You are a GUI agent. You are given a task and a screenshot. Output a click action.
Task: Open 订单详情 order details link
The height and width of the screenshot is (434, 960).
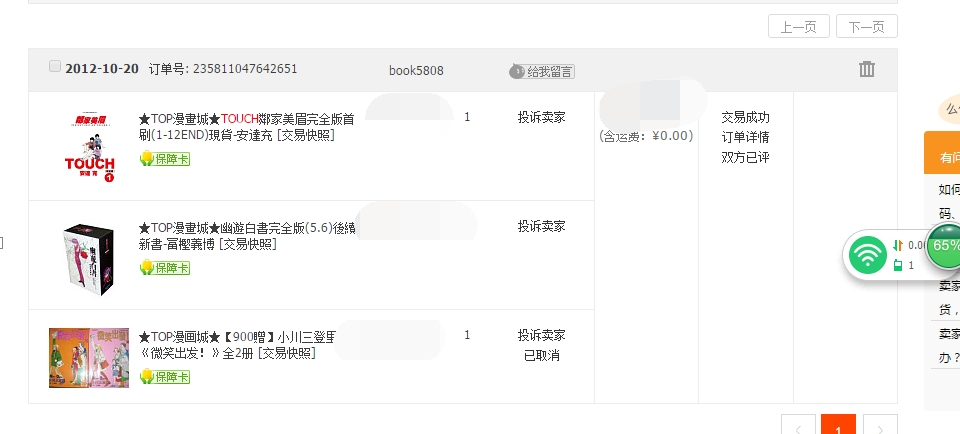point(745,137)
